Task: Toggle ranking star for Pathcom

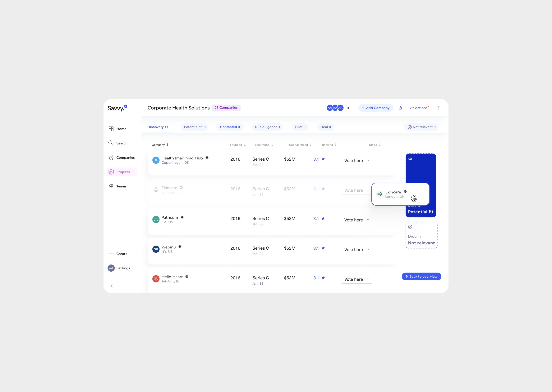Action: click(x=324, y=218)
